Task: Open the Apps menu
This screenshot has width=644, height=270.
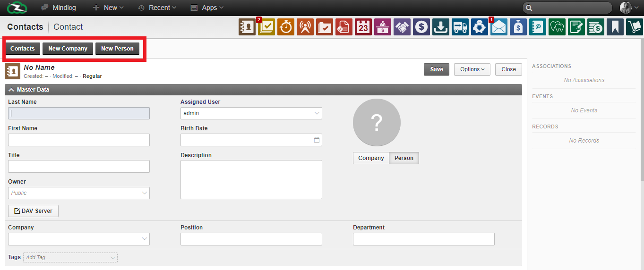Action: tap(207, 8)
